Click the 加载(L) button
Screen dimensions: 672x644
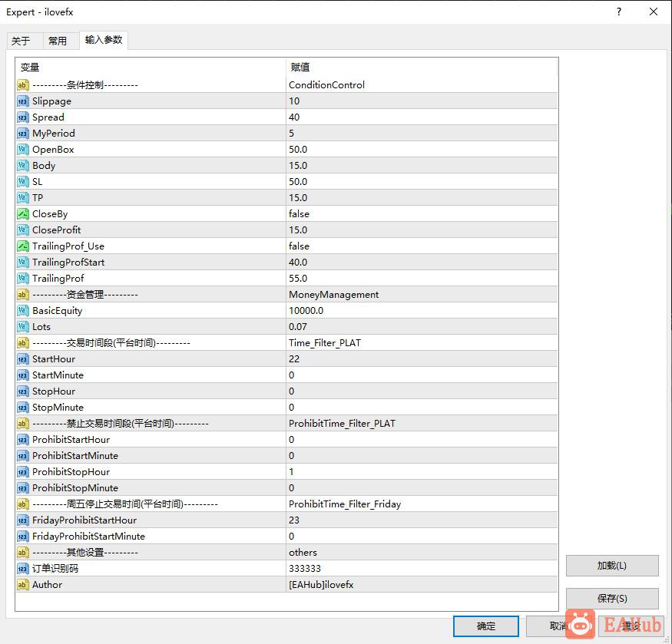pos(612,566)
